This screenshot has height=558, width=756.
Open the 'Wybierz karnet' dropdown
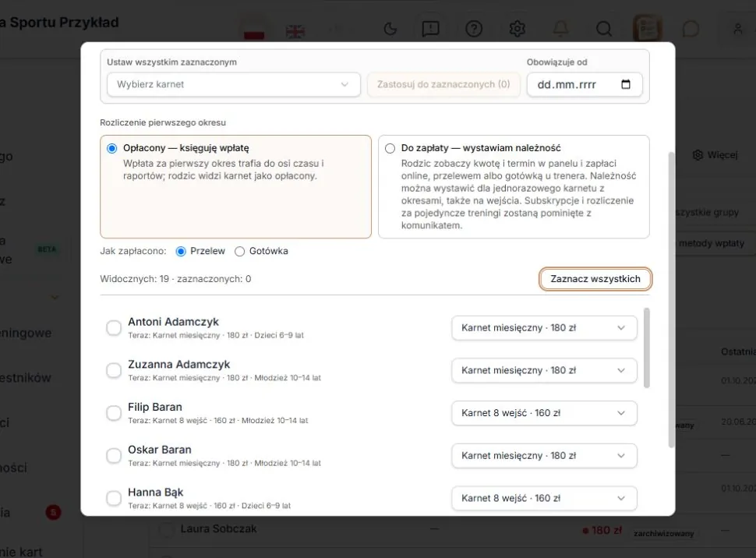[233, 84]
